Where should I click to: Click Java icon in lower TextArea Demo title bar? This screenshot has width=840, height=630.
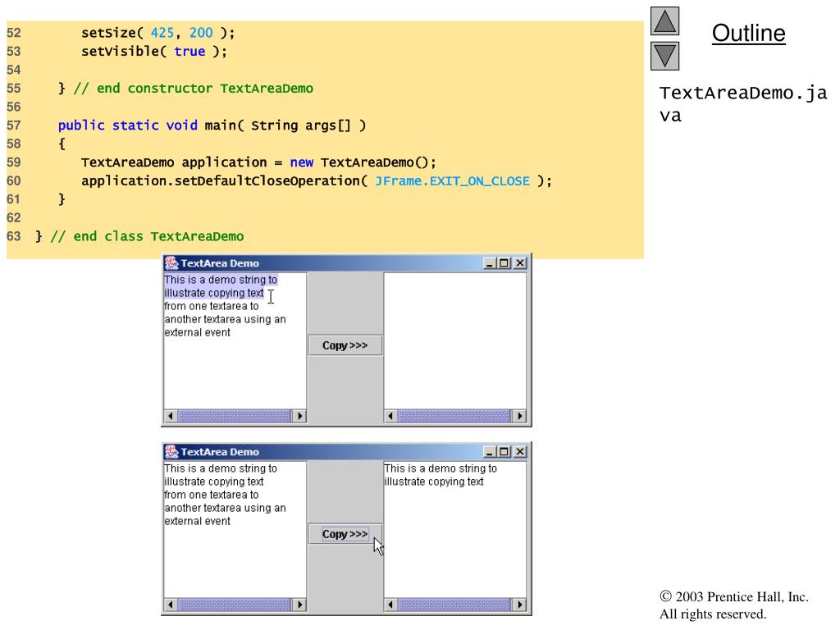pyautogui.click(x=171, y=452)
